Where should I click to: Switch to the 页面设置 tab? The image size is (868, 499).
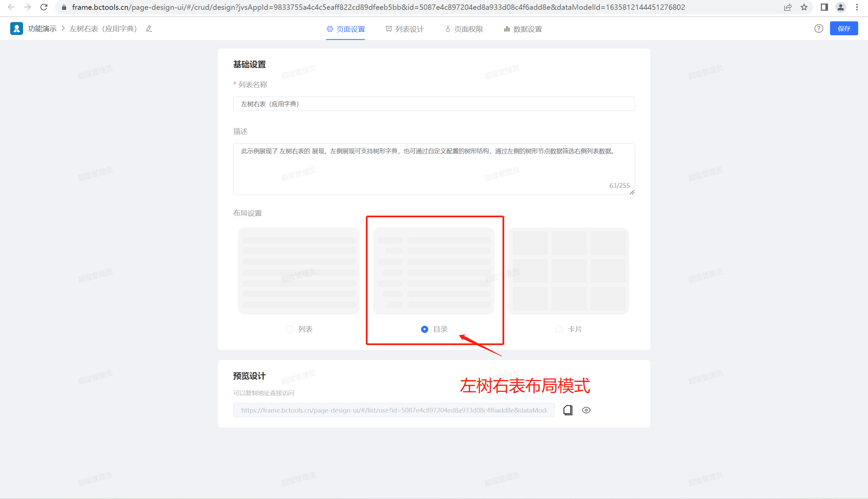346,29
